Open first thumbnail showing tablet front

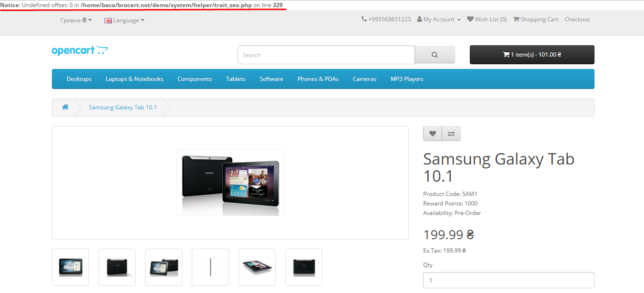point(70,267)
